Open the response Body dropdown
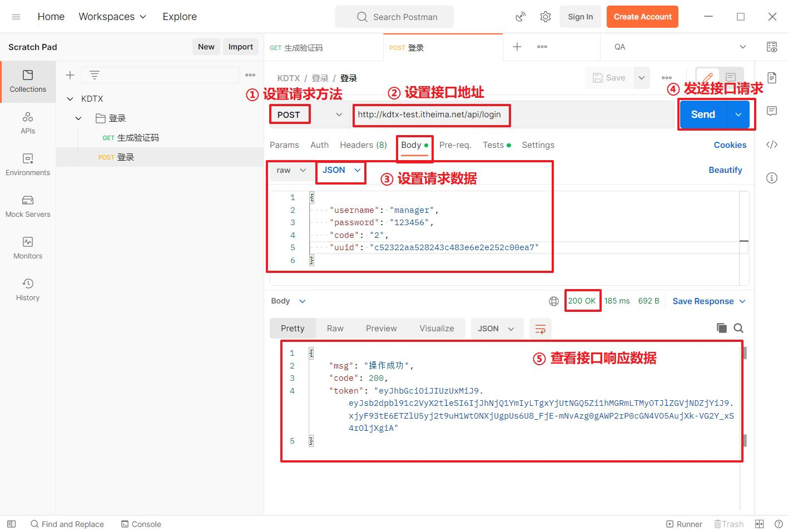The width and height of the screenshot is (788, 532). click(x=288, y=301)
